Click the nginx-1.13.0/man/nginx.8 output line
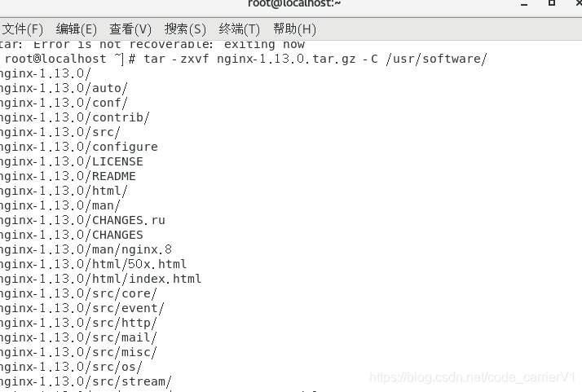 click(x=86, y=249)
